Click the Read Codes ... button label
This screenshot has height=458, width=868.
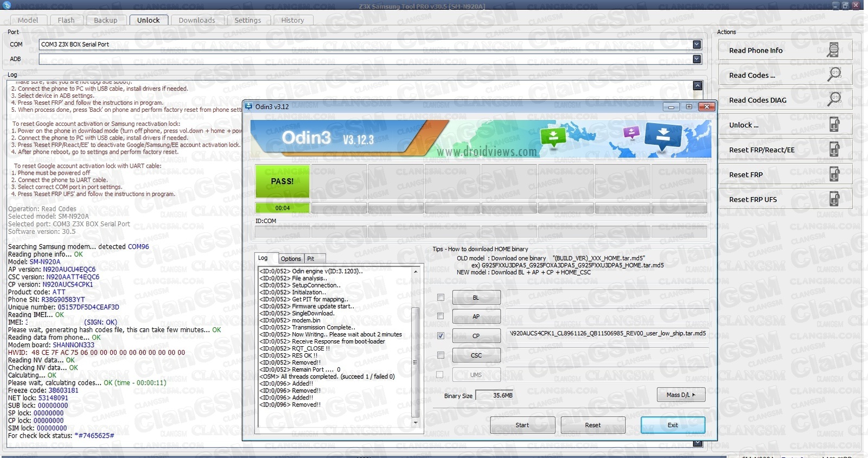point(752,75)
